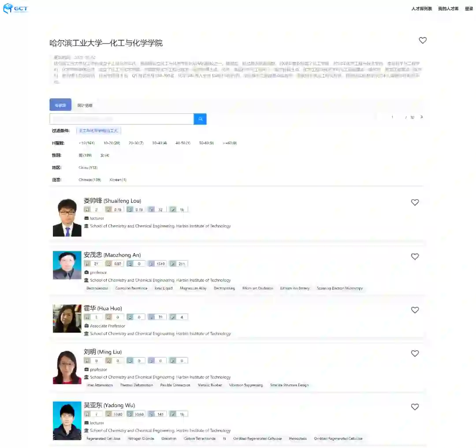Open Maozhong An's profile photo

67,265
